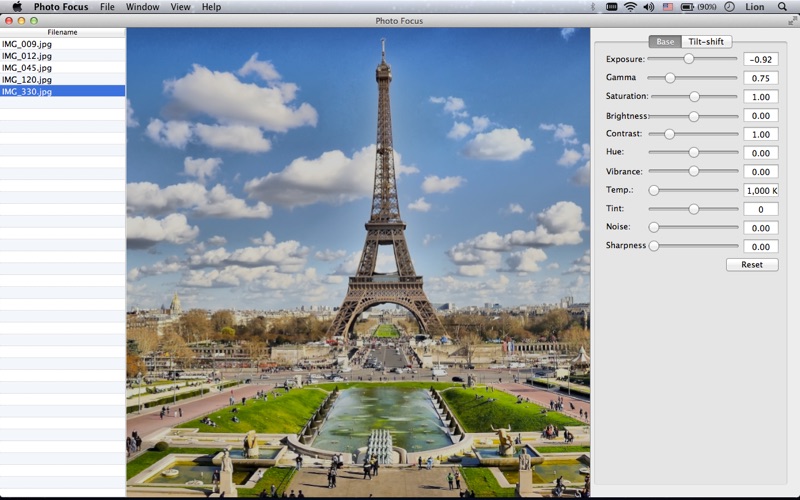Open the Wi-Fi status menu
This screenshot has height=500, width=800.
(x=630, y=7)
